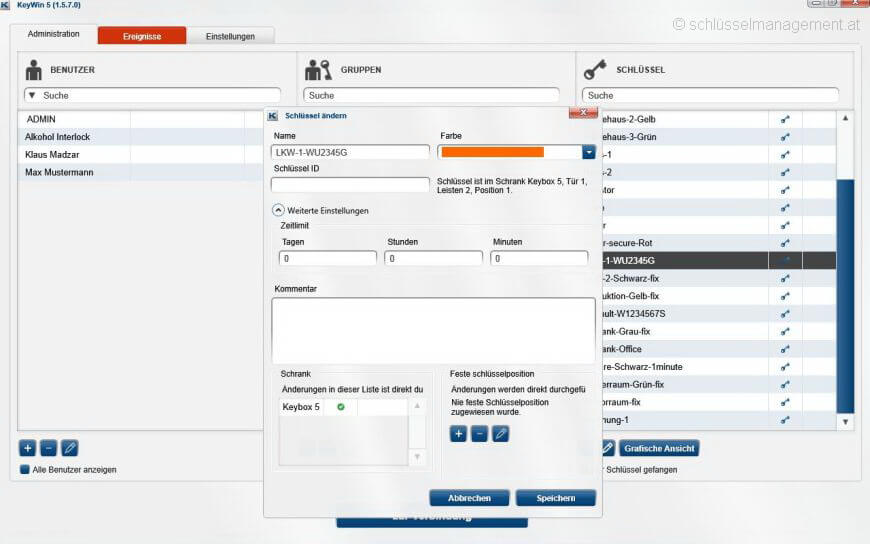Click the add user plus icon under Benutzer list
The image size is (870, 544).
(28, 448)
